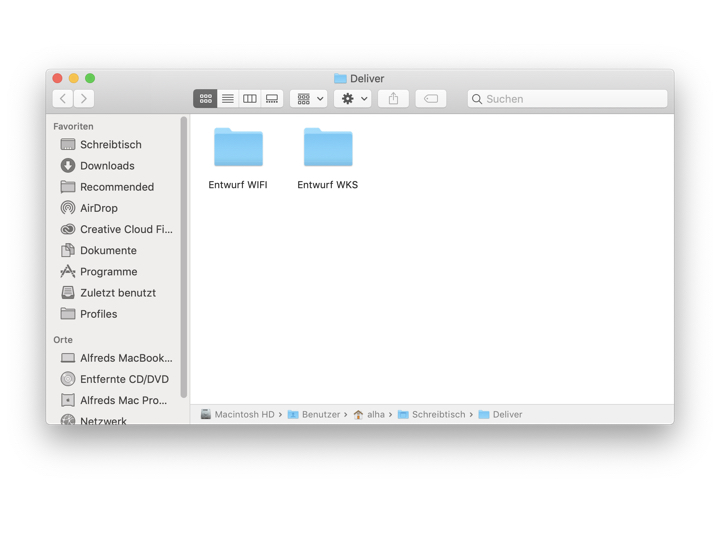Screen dimensions: 720x540
Task: Click the AirDrop radar sidebar icon
Action: [68, 208]
